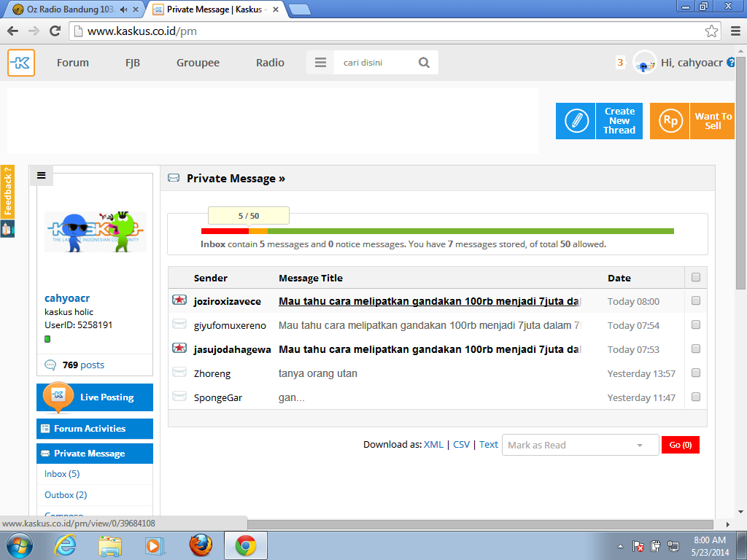Open the cahyoacr profile name link
Viewport: 747px width, 560px height.
pyautogui.click(x=67, y=298)
